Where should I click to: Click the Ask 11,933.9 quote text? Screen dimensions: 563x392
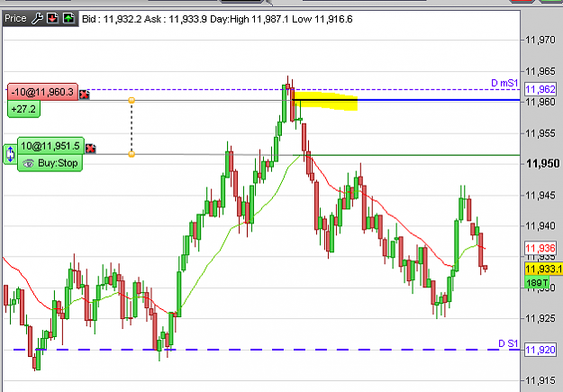tap(176, 19)
